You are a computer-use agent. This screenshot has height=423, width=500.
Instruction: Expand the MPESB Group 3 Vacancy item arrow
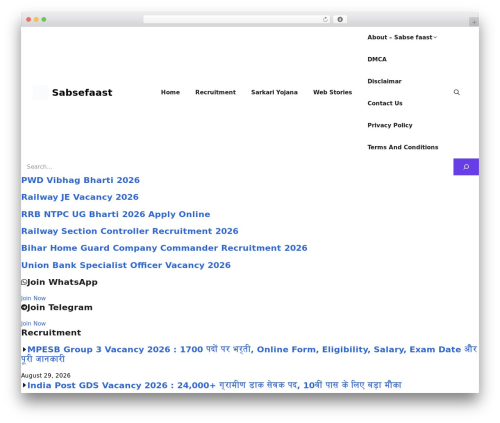[x=24, y=349]
